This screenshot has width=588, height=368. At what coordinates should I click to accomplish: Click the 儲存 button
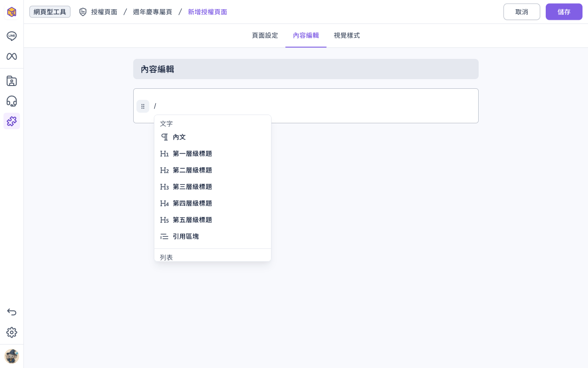point(564,12)
